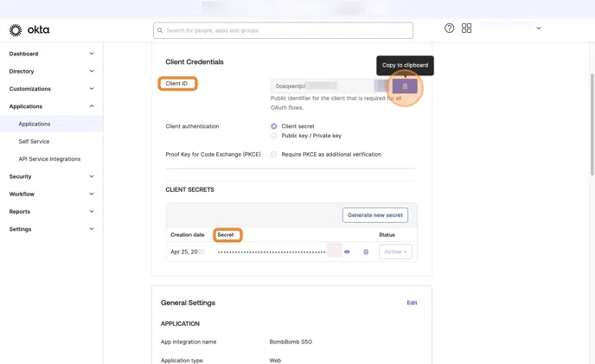Viewport: 595px width, 364px height.
Task: Expand the Workflow menu
Action: pos(92,194)
